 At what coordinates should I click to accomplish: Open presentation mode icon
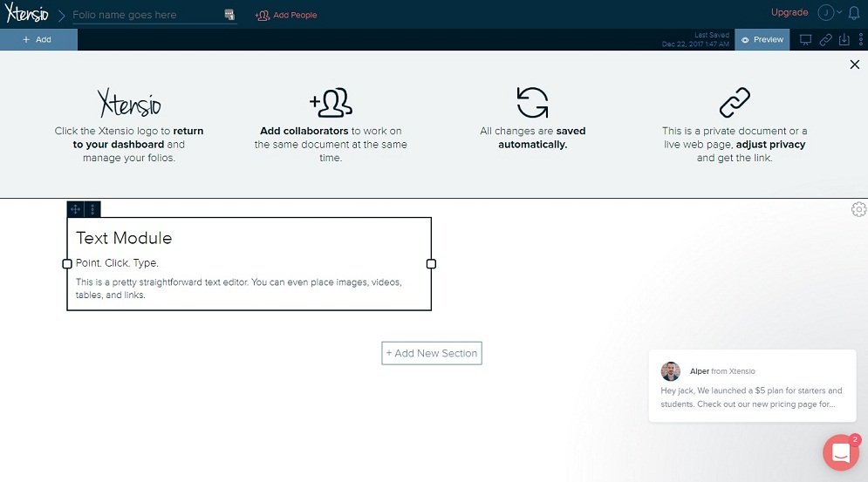(x=805, y=40)
